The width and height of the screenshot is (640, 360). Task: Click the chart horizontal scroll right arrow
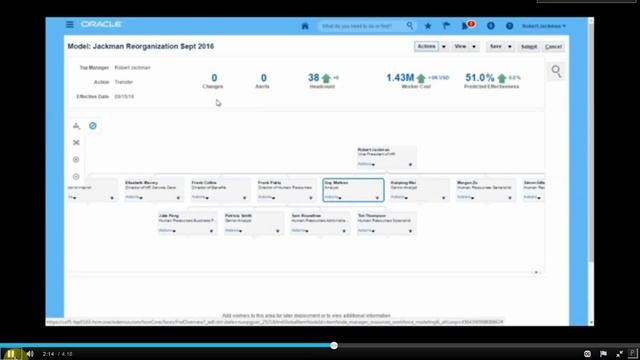click(536, 272)
